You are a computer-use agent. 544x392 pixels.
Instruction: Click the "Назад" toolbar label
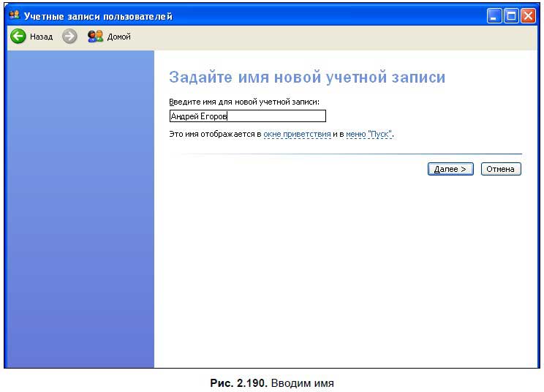[41, 37]
